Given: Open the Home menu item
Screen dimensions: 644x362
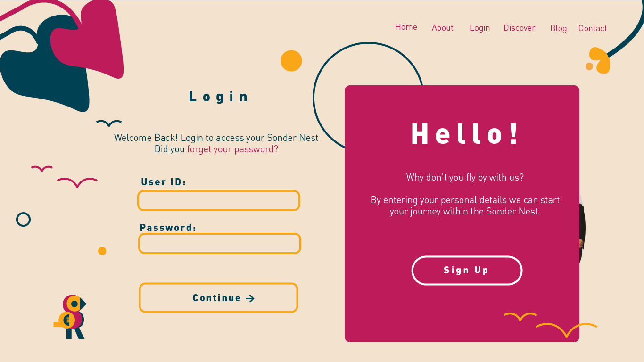Looking at the screenshot, I should 406,27.
